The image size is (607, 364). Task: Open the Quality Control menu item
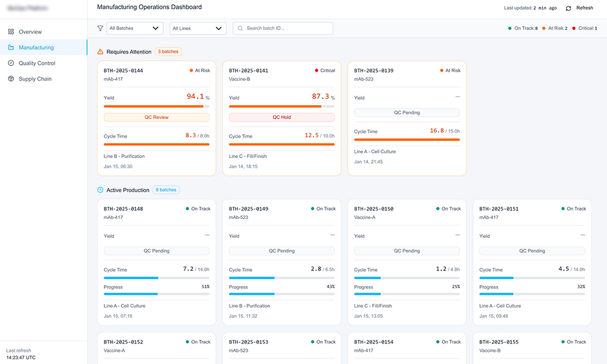pos(36,63)
